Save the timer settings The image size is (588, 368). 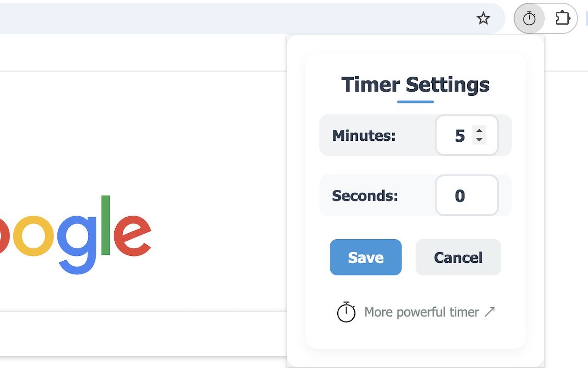pyautogui.click(x=366, y=257)
